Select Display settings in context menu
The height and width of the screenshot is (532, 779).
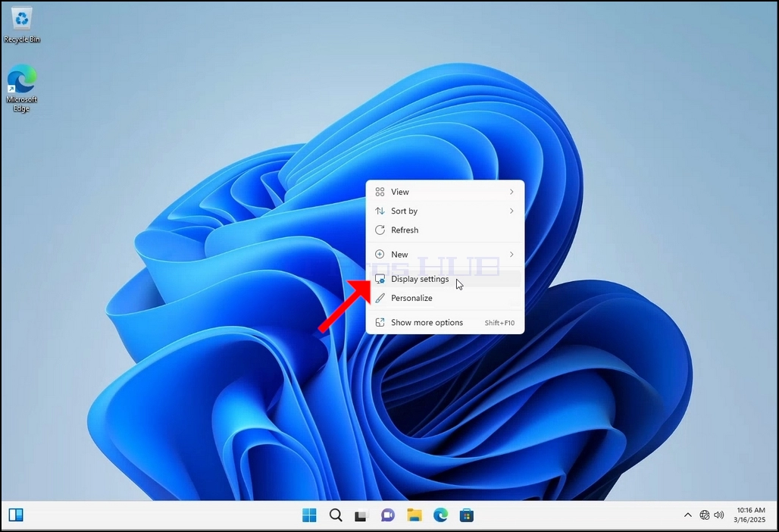[x=445, y=279]
